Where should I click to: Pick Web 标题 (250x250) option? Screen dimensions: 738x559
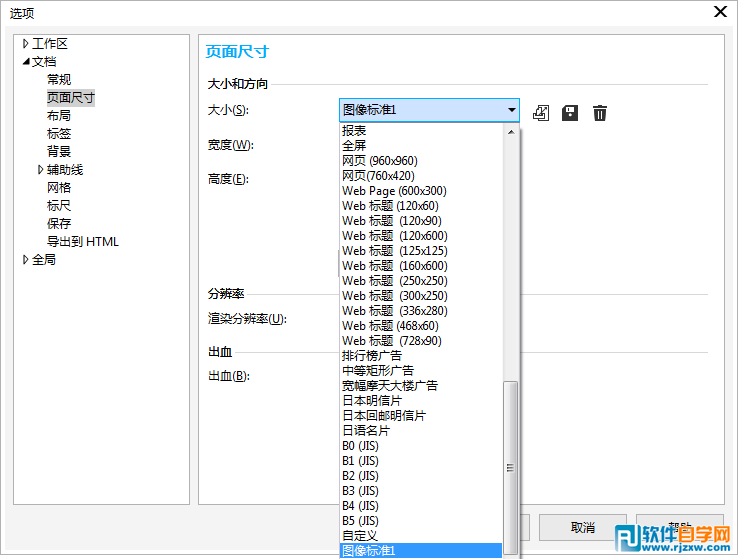tap(421, 281)
